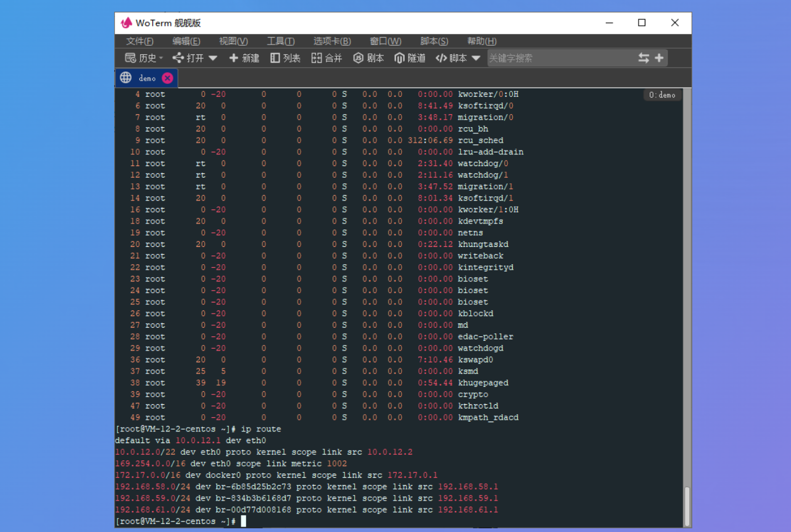Click the 312:06.69 time value
This screenshot has height=532, width=791.
coord(430,140)
